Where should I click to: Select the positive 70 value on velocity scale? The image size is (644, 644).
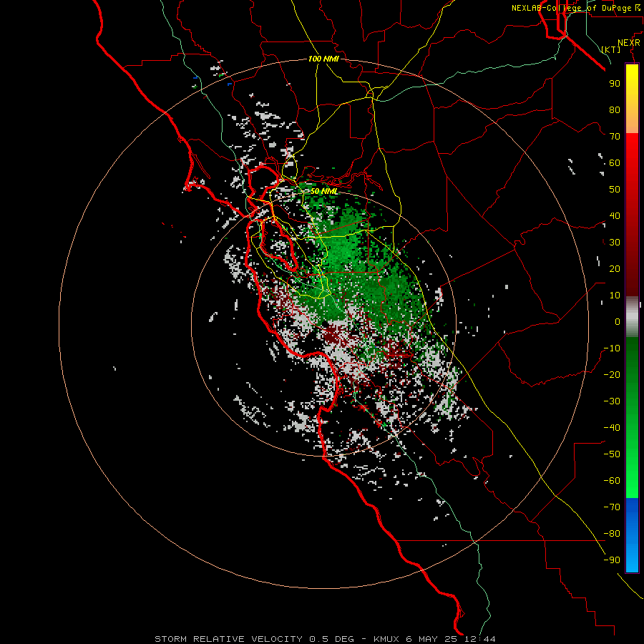pos(615,137)
